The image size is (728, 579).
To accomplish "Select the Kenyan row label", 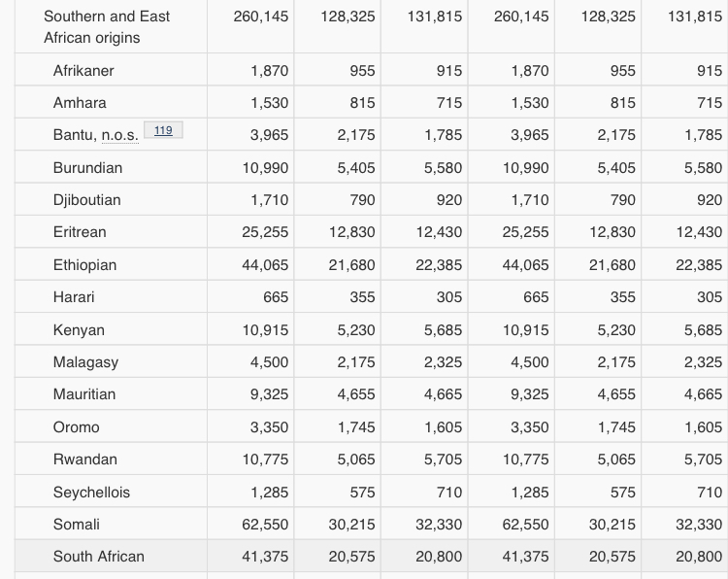I will pos(79,330).
